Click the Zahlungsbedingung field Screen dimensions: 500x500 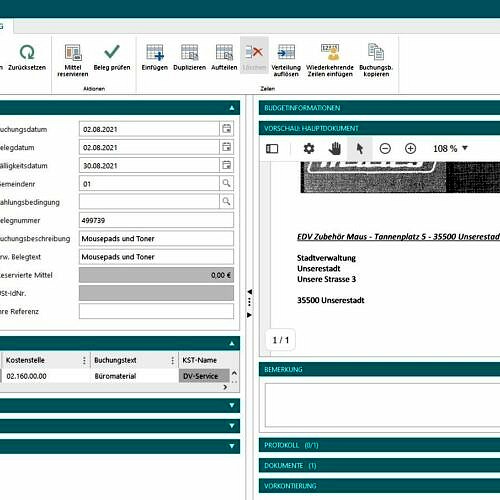149,202
